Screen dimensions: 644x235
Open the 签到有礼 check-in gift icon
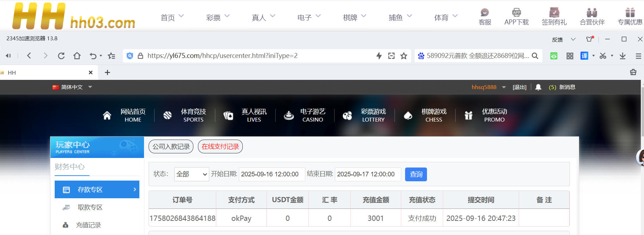pos(554,17)
